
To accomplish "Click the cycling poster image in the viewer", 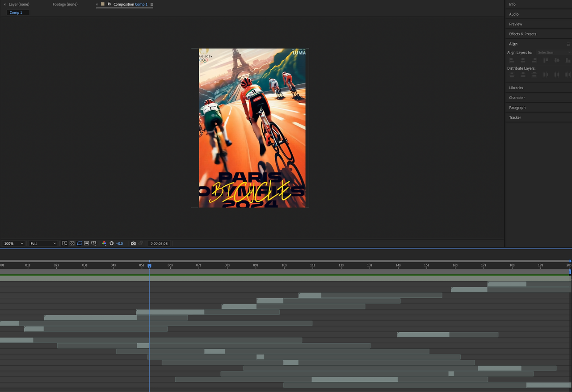I will click(252, 128).
